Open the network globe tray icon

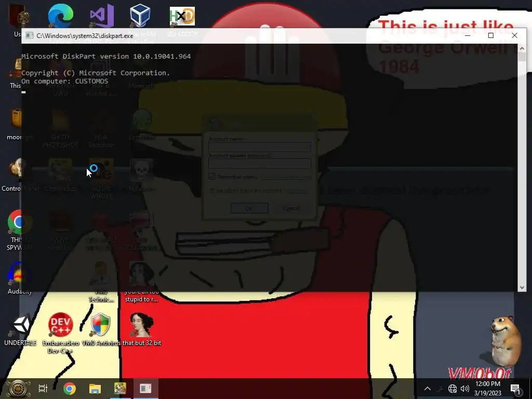tap(453, 389)
